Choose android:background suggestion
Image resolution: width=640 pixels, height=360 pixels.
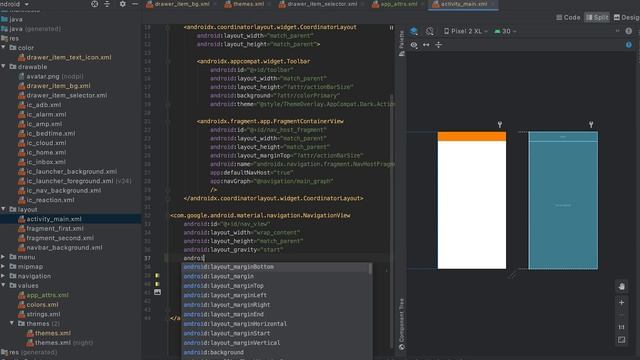(x=276, y=352)
